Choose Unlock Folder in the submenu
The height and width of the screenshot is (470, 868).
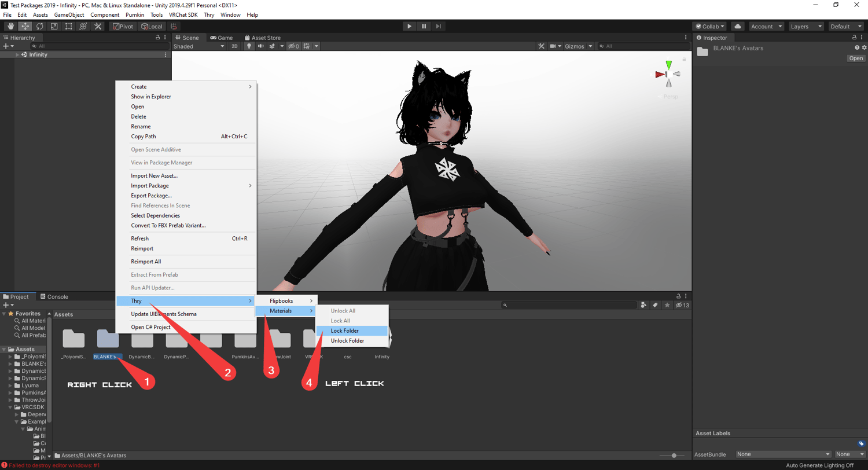352,340
